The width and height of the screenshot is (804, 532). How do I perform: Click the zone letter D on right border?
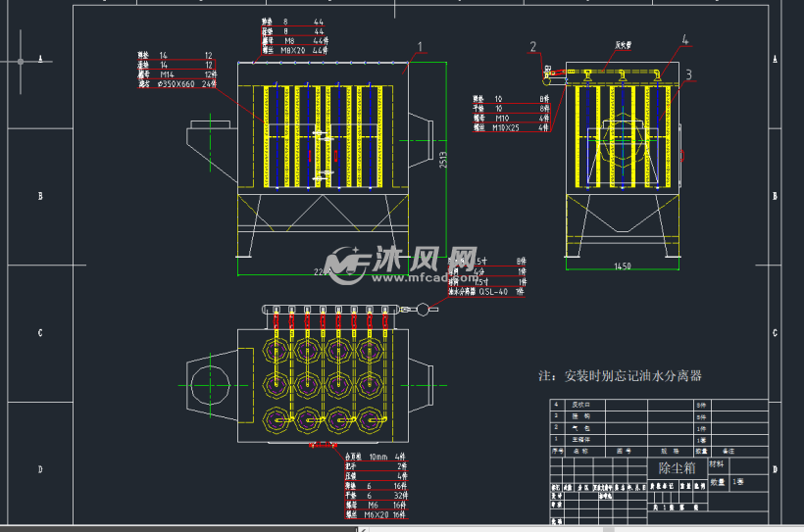tap(776, 470)
